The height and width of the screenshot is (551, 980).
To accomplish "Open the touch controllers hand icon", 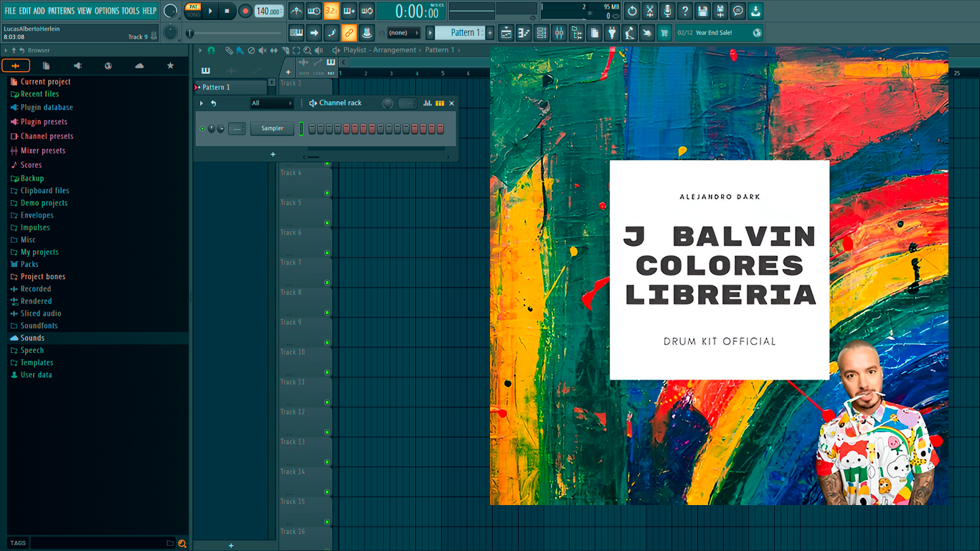I will pyautogui.click(x=647, y=33).
